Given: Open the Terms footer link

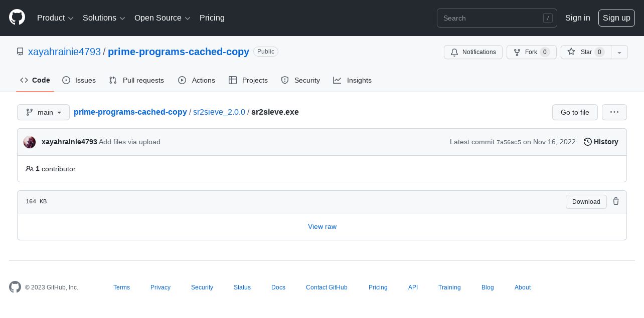Looking at the screenshot, I should tap(121, 287).
